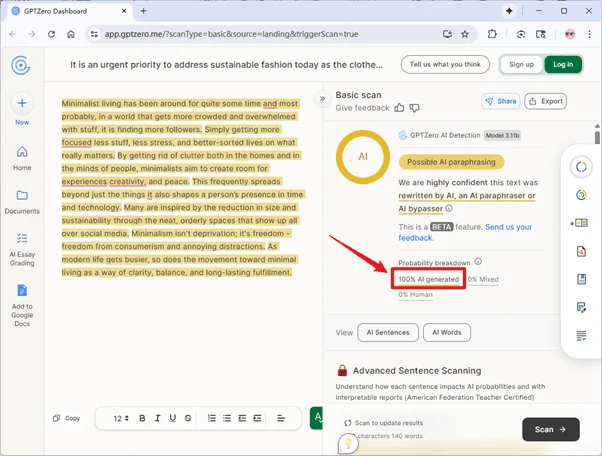602x456 pixels.
Task: Click the Advanced Sentence Scanning lock icon
Action: 342,370
